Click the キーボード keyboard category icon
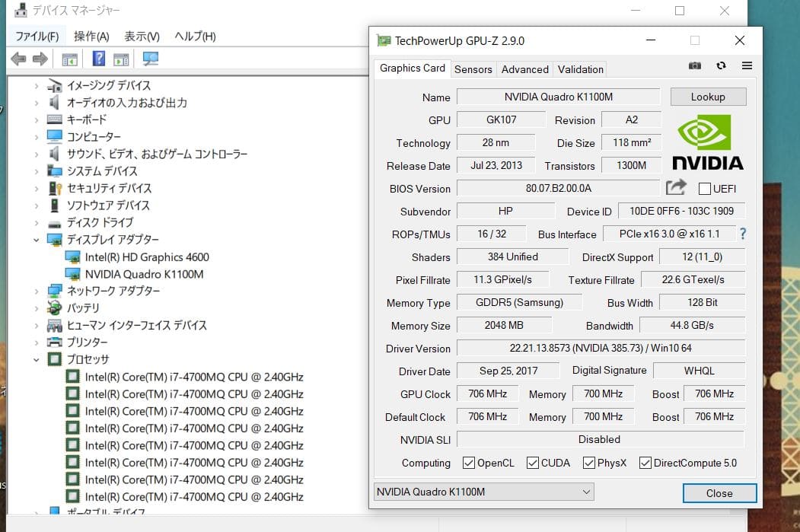Viewport: 800px width, 532px height. click(55, 119)
